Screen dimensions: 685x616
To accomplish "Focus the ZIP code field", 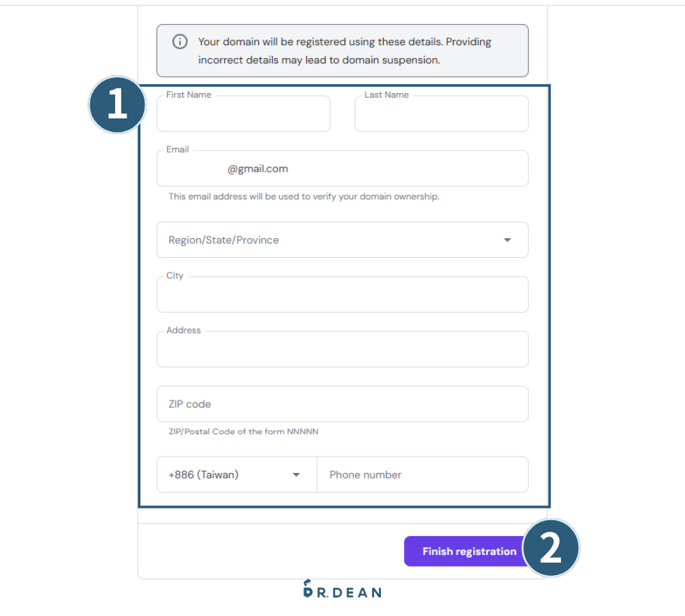I will (x=342, y=405).
